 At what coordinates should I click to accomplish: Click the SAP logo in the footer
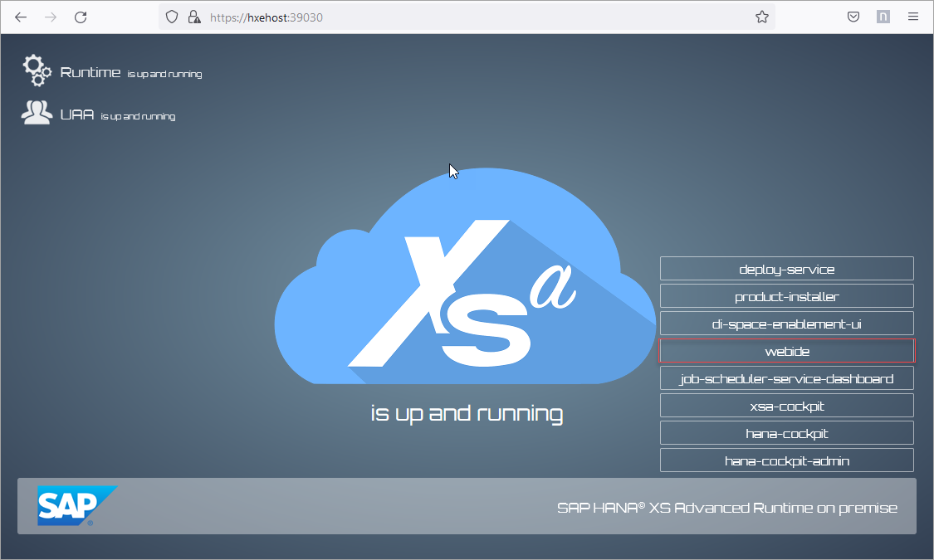(77, 506)
